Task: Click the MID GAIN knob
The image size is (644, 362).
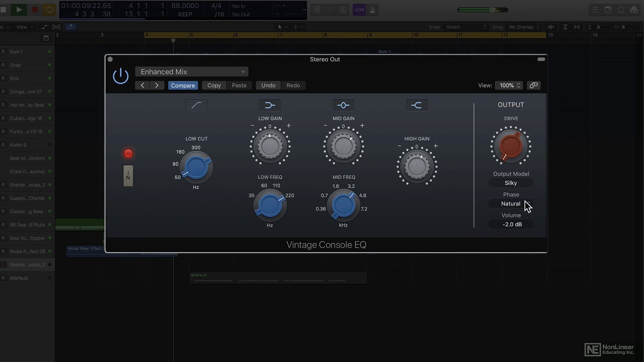Action: pos(344,146)
